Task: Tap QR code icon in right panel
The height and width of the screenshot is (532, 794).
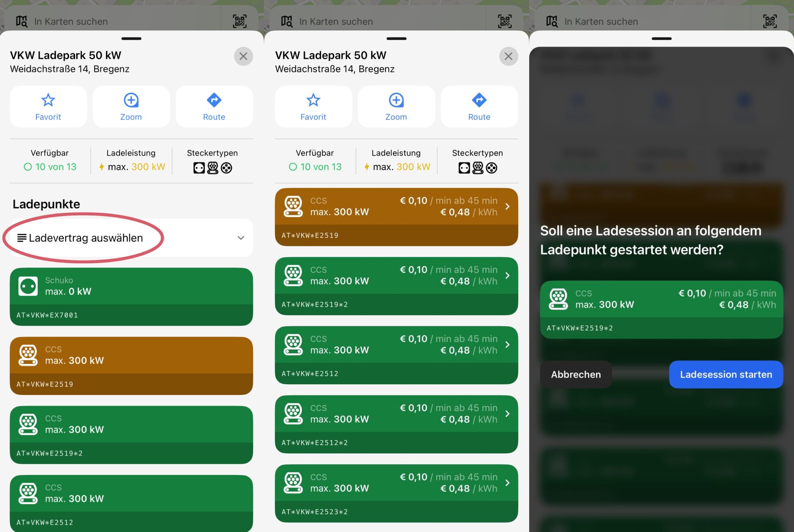Action: coord(769,21)
